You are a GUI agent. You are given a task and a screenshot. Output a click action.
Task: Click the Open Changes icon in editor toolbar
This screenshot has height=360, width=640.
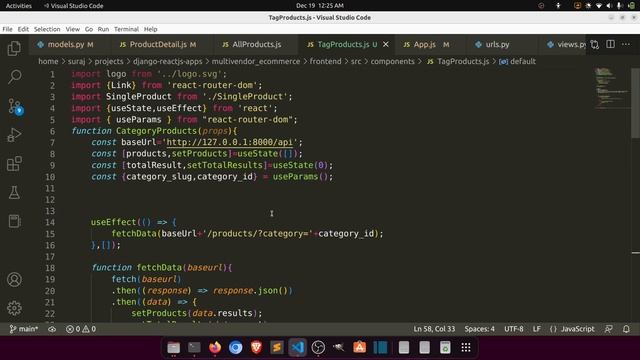(x=595, y=44)
